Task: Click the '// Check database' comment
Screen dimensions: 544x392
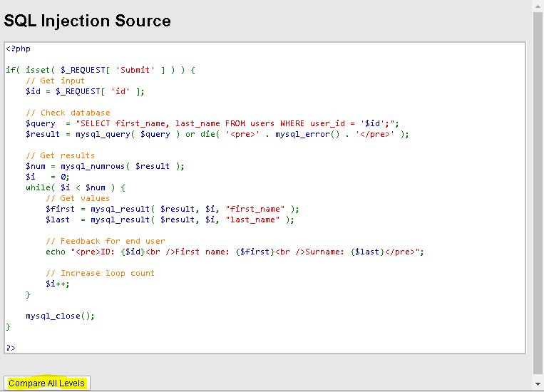Action: click(x=68, y=113)
